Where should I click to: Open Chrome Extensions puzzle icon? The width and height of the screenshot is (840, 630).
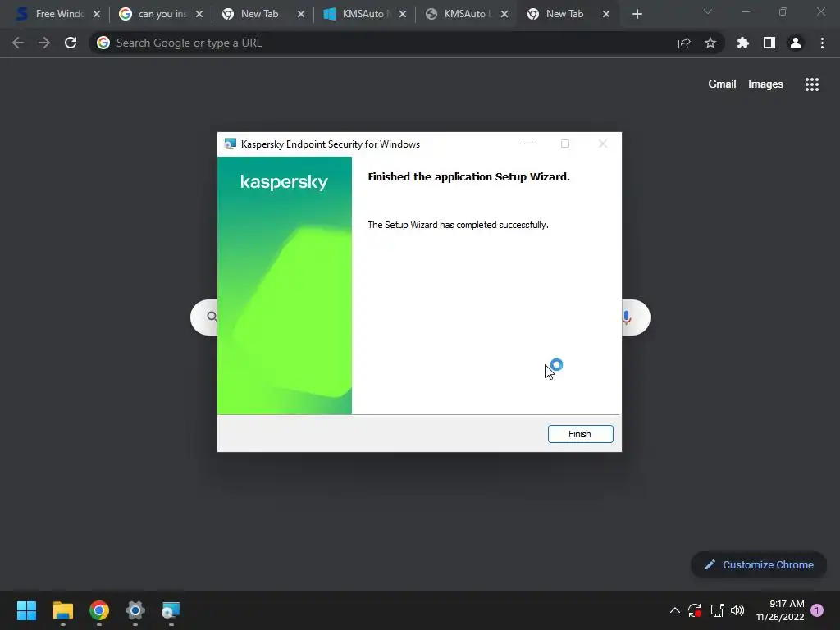(743, 43)
